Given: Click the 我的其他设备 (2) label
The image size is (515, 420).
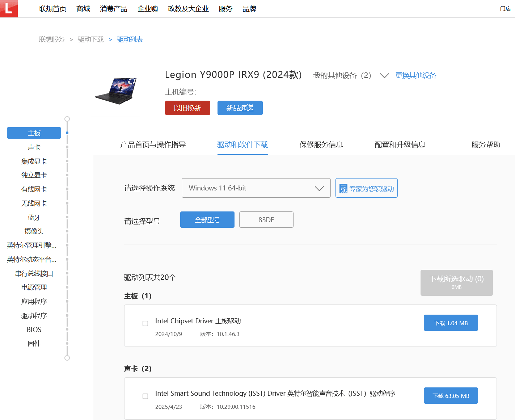Looking at the screenshot, I should coord(342,75).
